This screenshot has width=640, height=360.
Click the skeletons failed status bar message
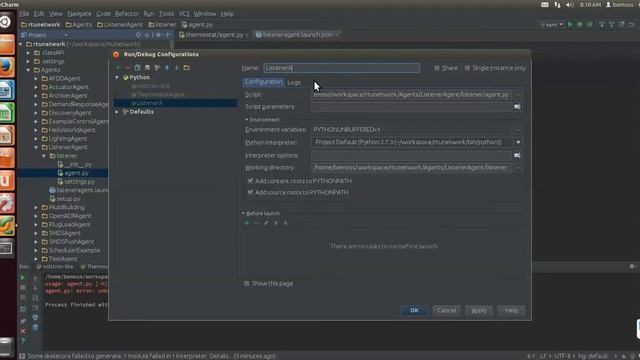click(x=151, y=356)
